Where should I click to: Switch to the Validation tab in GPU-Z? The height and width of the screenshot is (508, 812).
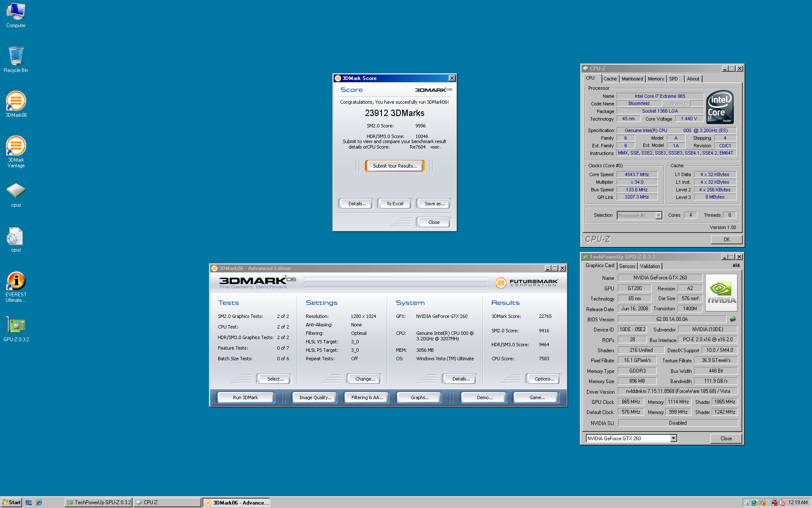[650, 266]
